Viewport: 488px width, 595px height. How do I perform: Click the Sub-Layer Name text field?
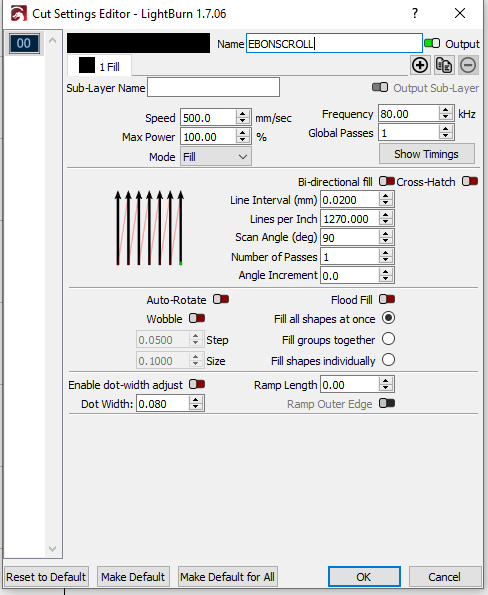pyautogui.click(x=213, y=88)
